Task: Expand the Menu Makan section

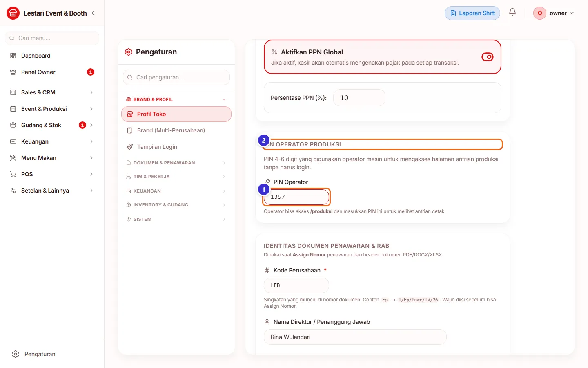Action: point(52,158)
